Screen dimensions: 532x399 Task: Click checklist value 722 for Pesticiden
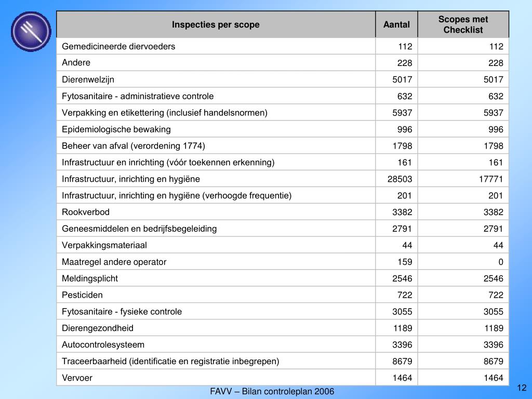coord(496,295)
